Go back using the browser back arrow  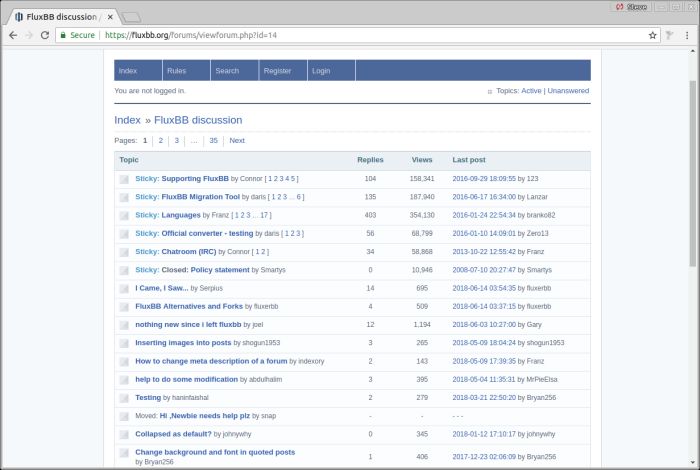click(x=13, y=35)
